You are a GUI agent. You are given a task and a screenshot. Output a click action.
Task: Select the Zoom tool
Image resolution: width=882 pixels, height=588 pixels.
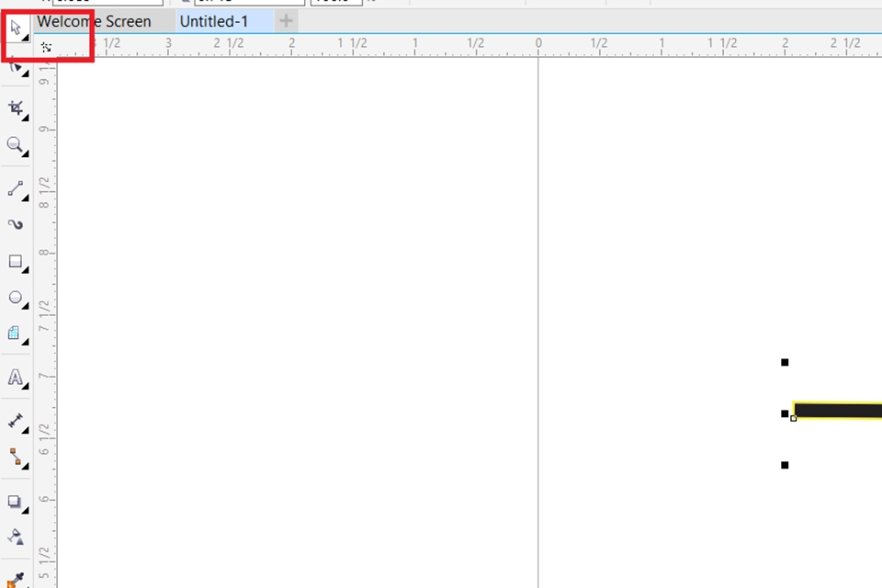[x=16, y=145]
